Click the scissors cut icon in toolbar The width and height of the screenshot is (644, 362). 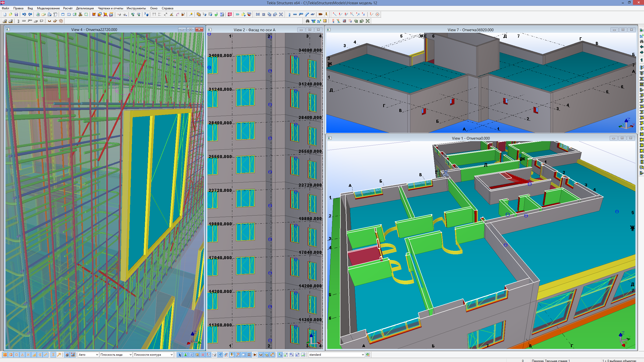pos(80,14)
